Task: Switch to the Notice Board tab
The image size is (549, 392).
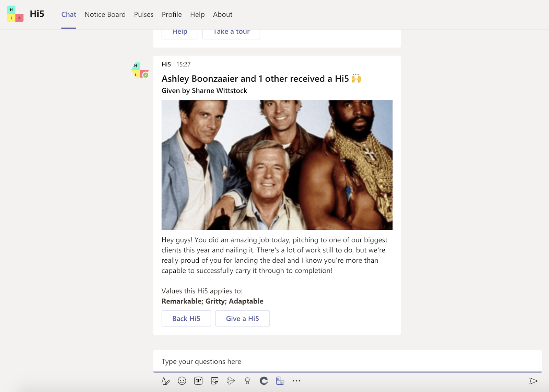Action: tap(105, 14)
